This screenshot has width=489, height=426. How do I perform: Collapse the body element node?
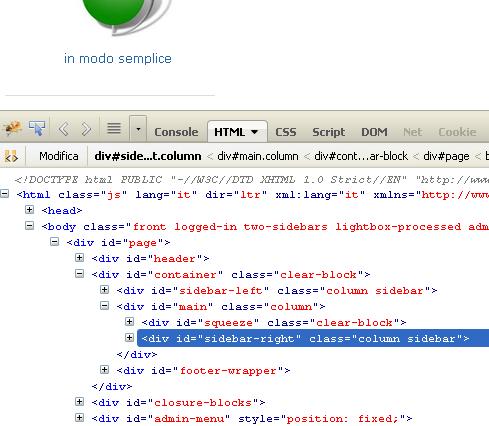[x=30, y=226]
